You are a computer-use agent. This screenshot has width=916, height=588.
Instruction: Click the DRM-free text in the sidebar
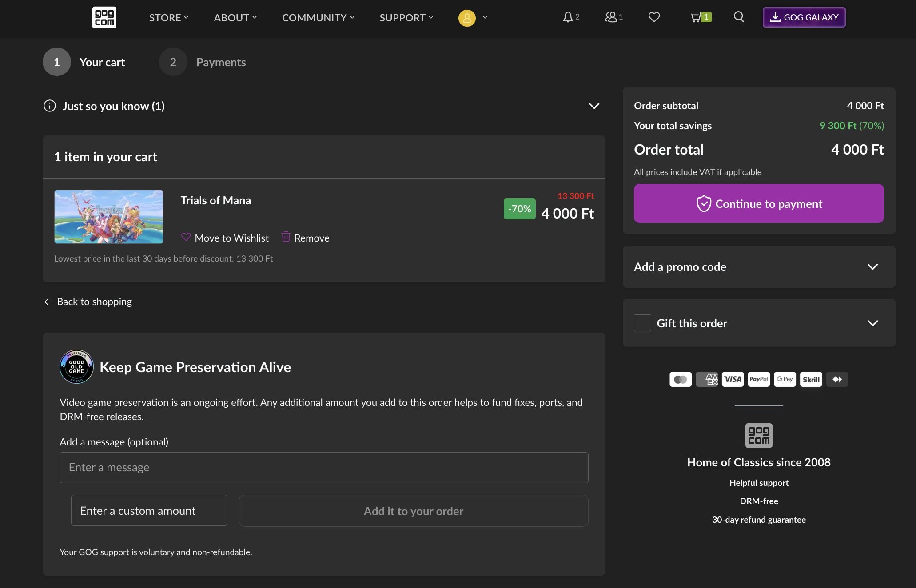point(759,501)
